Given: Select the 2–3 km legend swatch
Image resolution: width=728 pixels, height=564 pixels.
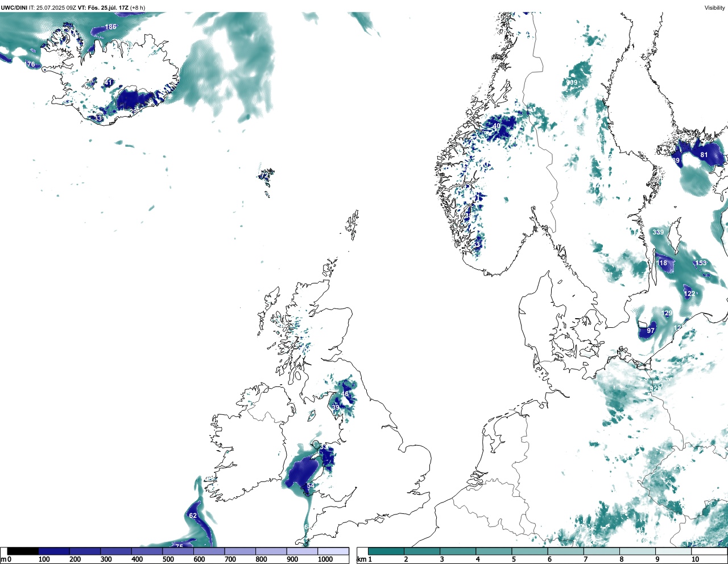Looking at the screenshot, I should pyautogui.click(x=422, y=551).
